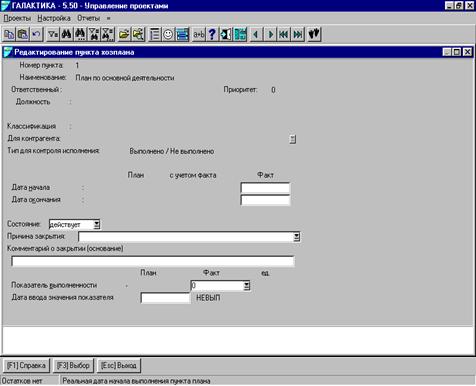Image resolution: width=476 pixels, height=386 pixels.
Task: Click the first binoculars search icon
Action: 67,34
